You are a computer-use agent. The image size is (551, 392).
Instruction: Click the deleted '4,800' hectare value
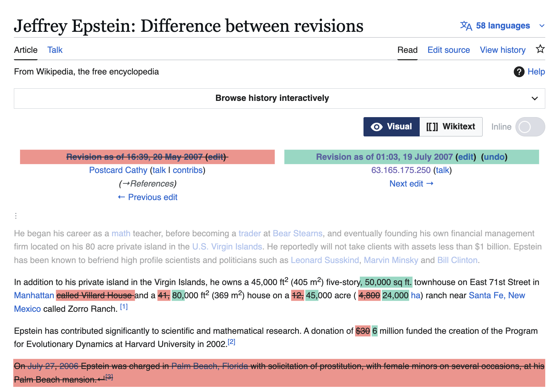pos(369,296)
